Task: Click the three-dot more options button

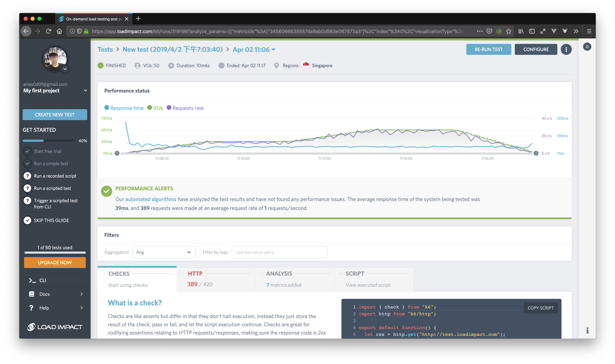Action: (x=566, y=49)
